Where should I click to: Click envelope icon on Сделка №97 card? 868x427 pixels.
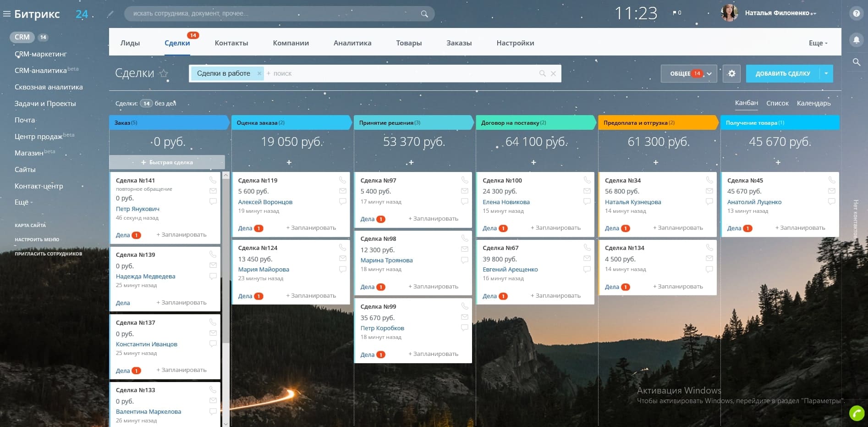tap(465, 191)
